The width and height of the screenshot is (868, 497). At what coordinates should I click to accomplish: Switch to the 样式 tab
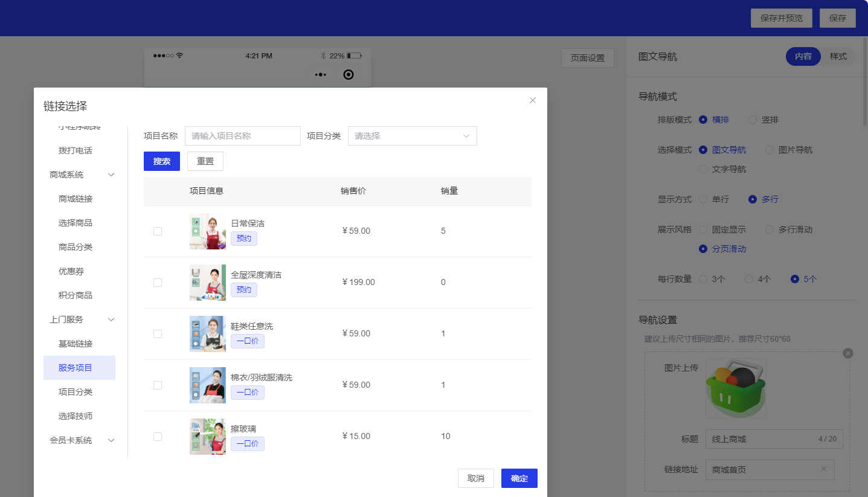[838, 56]
